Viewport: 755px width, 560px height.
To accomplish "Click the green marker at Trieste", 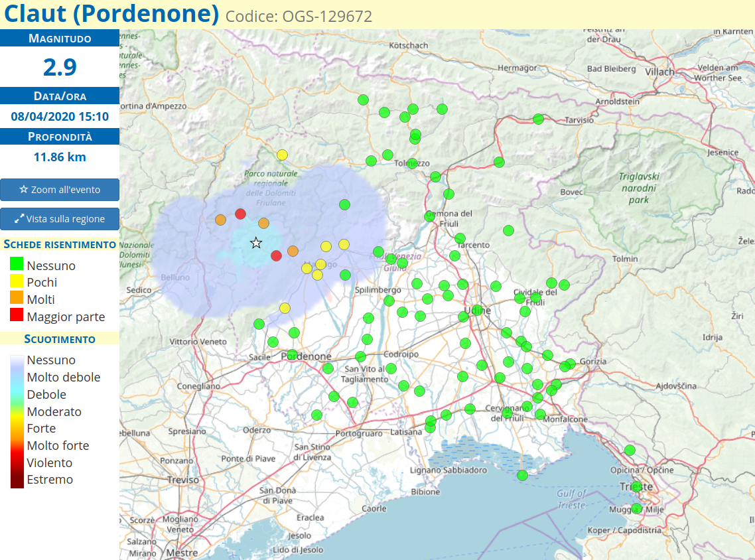I will (636, 486).
